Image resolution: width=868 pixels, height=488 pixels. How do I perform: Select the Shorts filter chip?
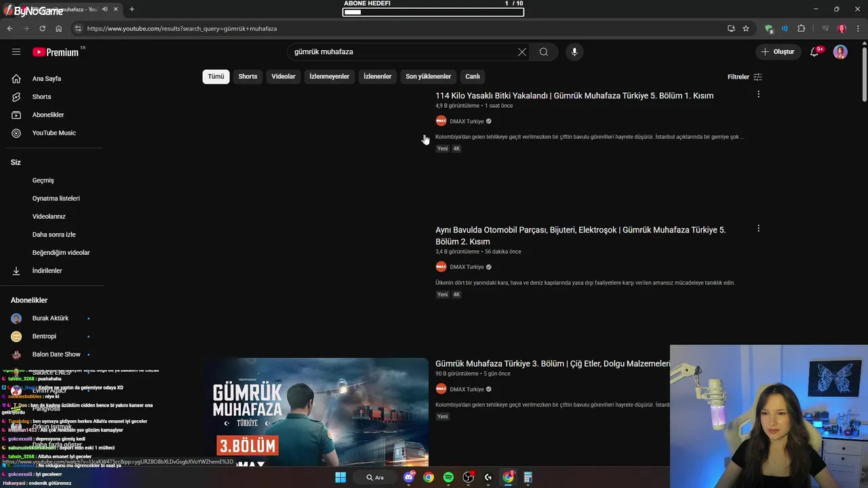(248, 77)
